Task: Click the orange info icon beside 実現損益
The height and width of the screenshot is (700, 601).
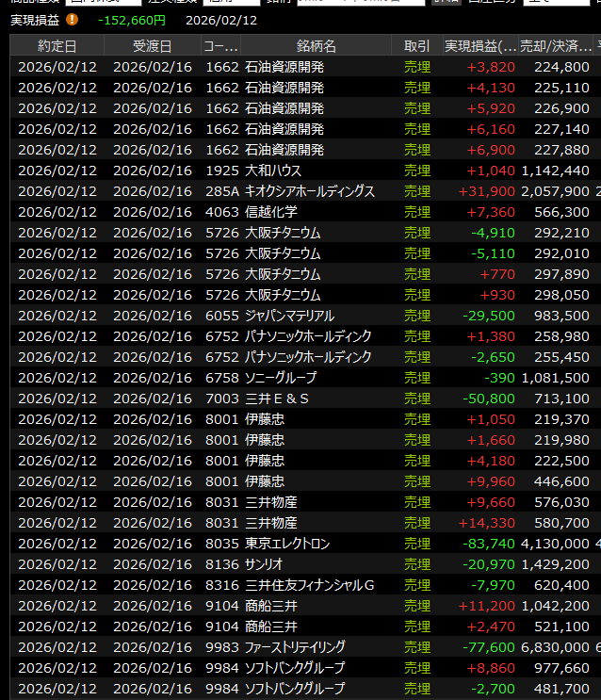Action: coord(73,19)
